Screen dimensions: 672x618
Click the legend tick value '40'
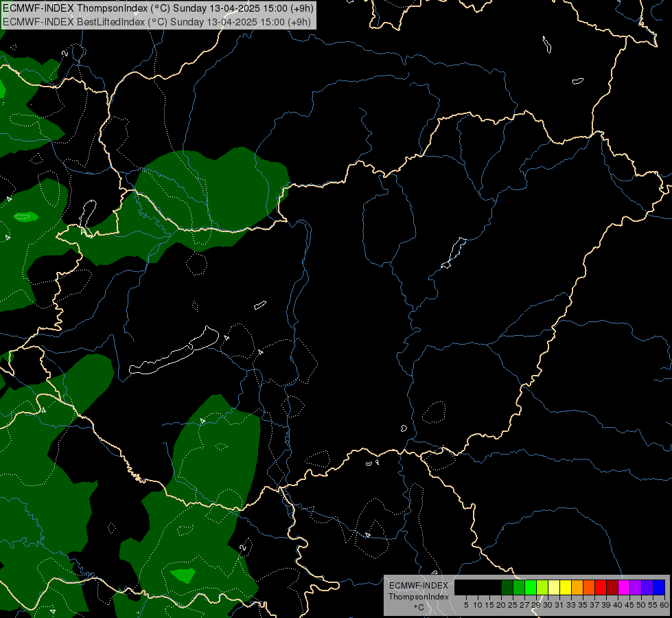coord(618,605)
